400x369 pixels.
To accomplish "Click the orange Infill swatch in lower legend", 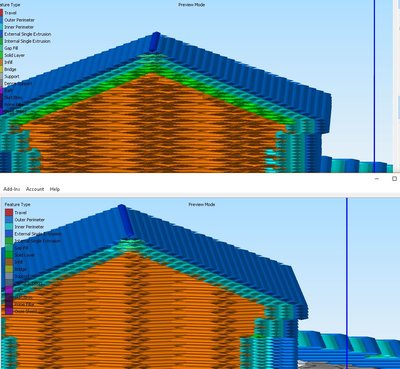I will (x=9, y=262).
